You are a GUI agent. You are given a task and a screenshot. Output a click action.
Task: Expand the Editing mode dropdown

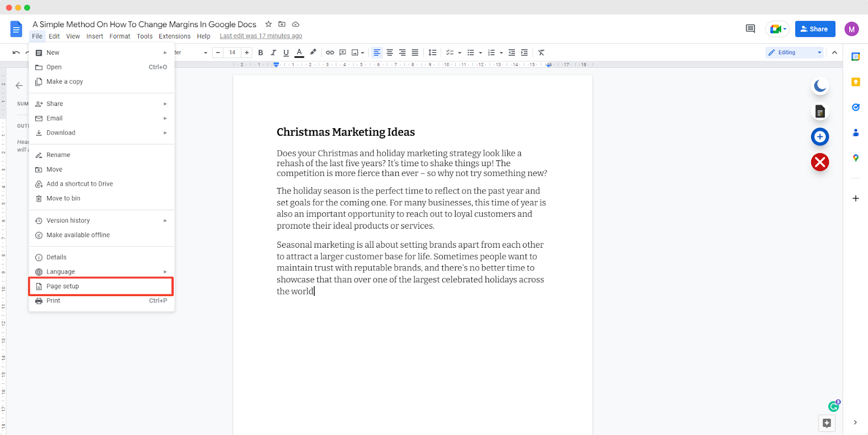(x=819, y=53)
